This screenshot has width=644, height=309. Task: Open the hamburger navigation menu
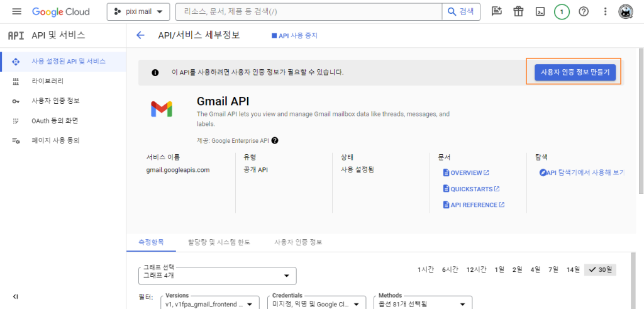pyautogui.click(x=17, y=12)
